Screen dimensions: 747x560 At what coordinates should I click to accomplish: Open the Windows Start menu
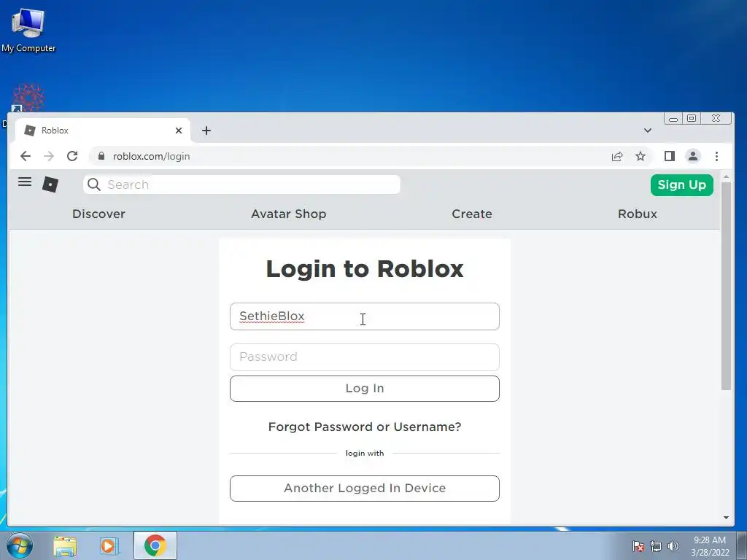tap(20, 545)
